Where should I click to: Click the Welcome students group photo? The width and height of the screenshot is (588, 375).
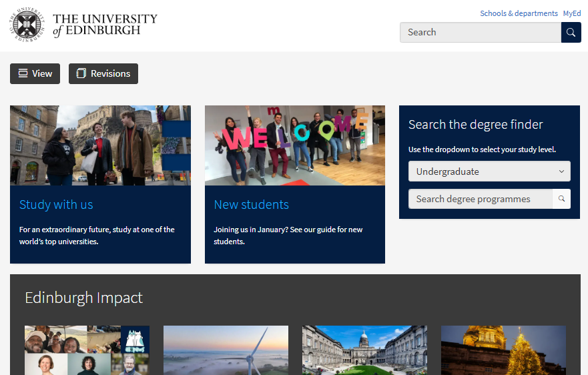point(295,145)
